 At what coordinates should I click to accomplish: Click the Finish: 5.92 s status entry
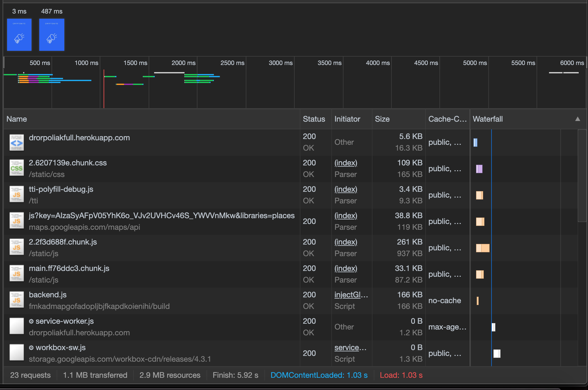pyautogui.click(x=235, y=375)
